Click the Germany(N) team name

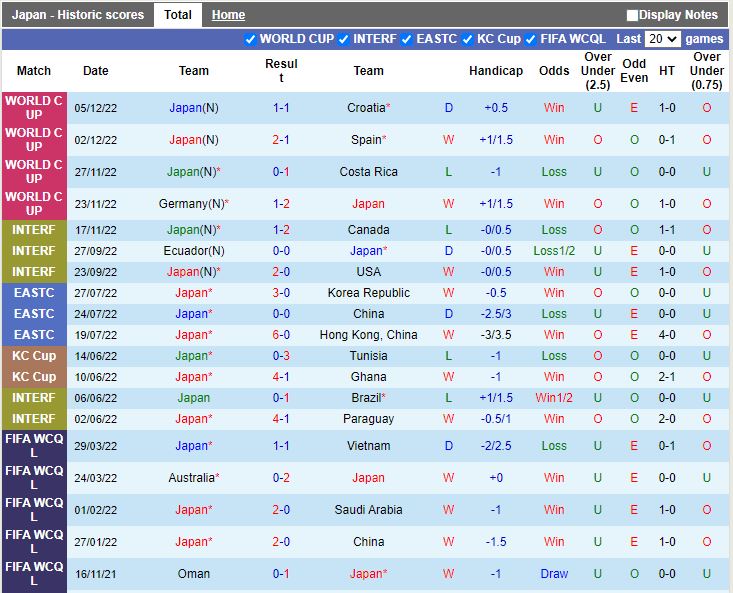[191, 204]
